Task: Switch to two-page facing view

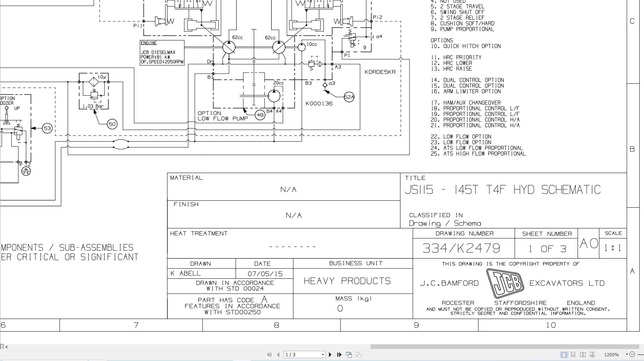Action: coord(583,354)
